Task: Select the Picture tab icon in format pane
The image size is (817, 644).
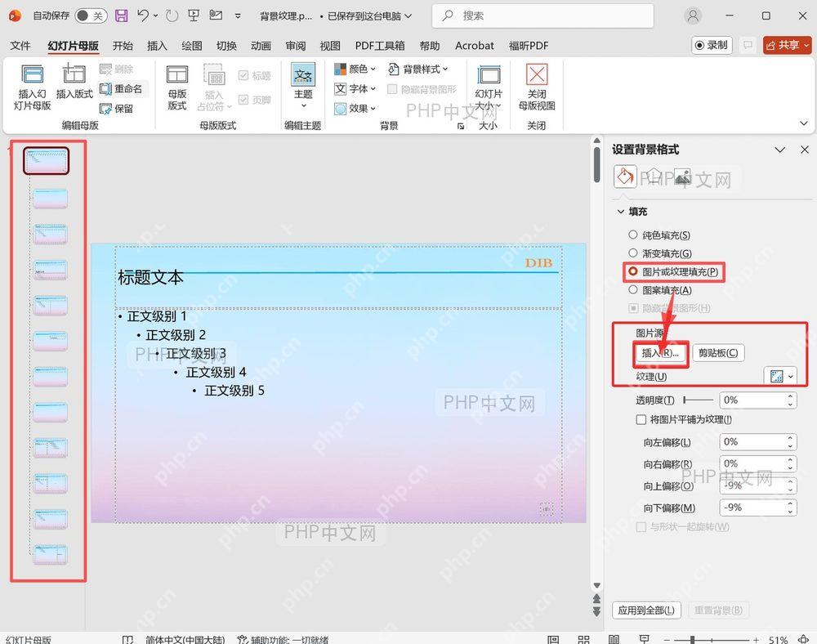Action: [682, 177]
